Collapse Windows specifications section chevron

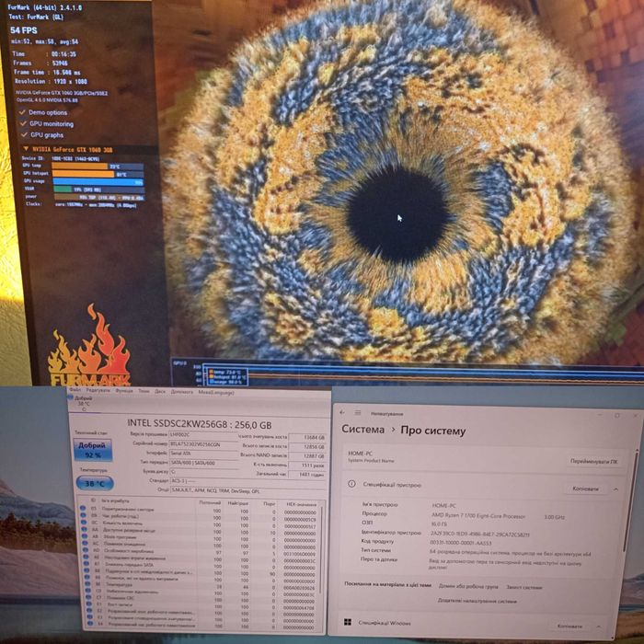pyautogui.click(x=598, y=627)
